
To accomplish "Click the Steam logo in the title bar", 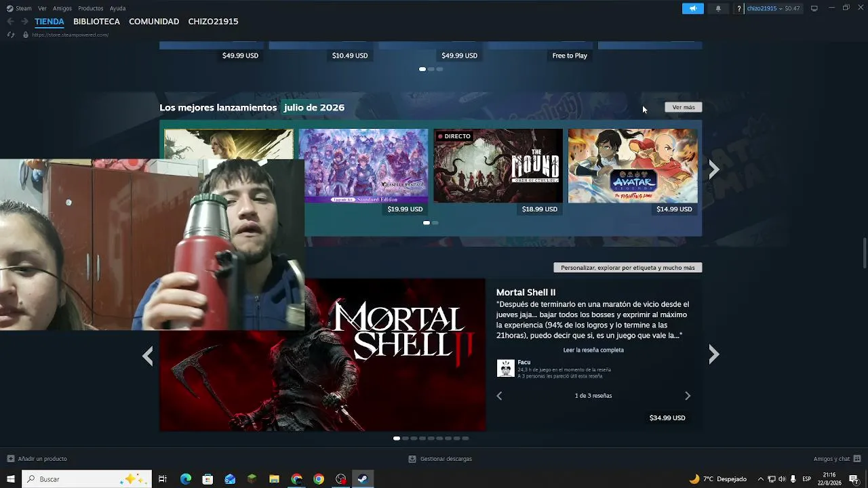I will [9, 8].
